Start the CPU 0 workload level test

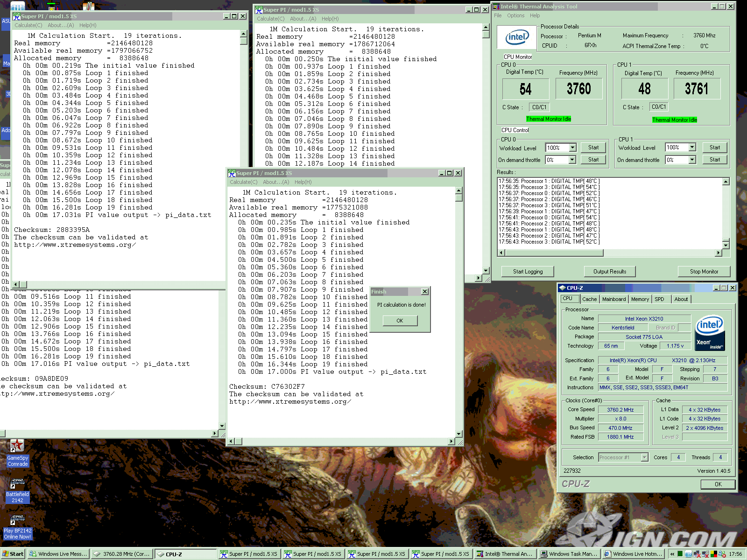[593, 147]
